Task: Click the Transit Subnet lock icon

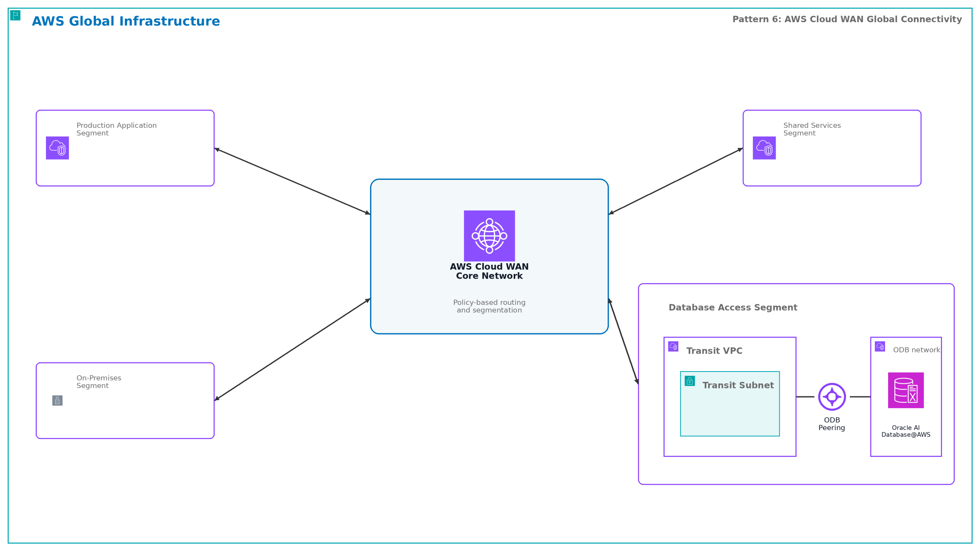Action: 690,381
